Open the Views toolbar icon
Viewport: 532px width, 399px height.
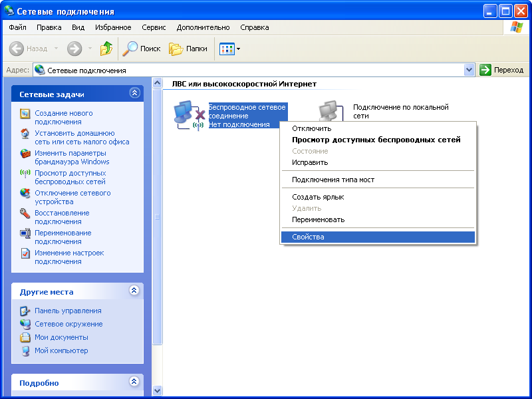click(227, 49)
